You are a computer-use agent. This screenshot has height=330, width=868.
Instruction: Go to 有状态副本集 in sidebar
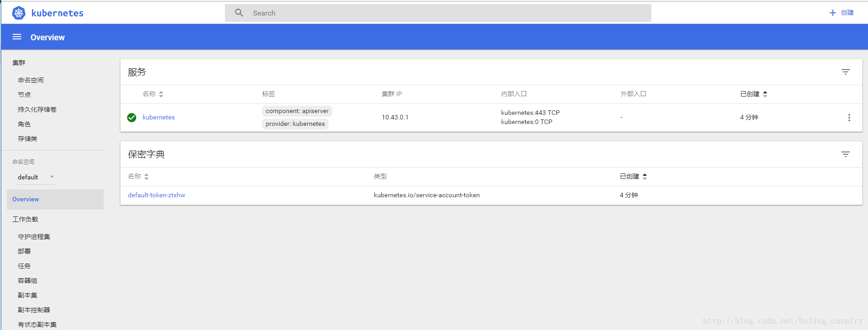tap(37, 325)
